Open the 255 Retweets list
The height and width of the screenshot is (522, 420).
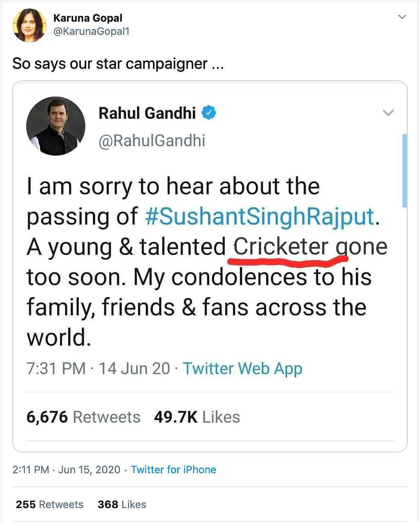point(50,505)
